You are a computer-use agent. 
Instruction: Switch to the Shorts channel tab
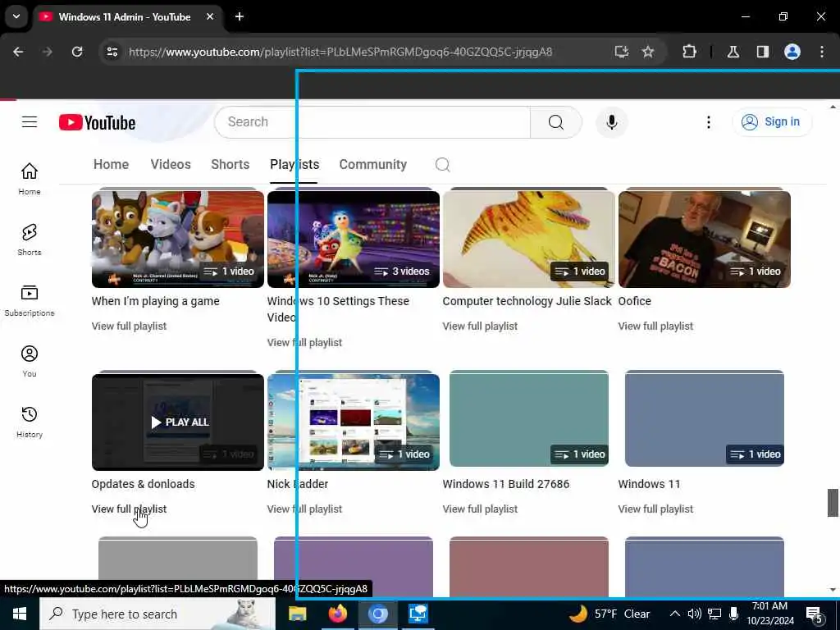231,164
